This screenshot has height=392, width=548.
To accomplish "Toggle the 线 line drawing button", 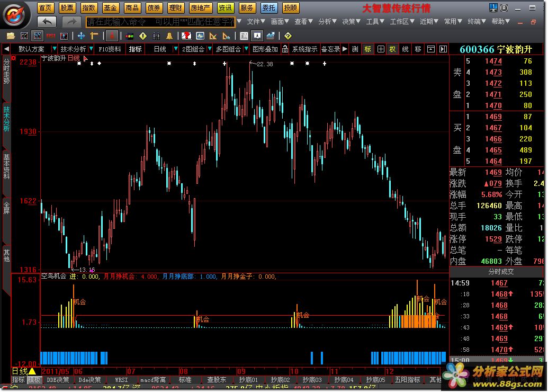I will point(406,49).
